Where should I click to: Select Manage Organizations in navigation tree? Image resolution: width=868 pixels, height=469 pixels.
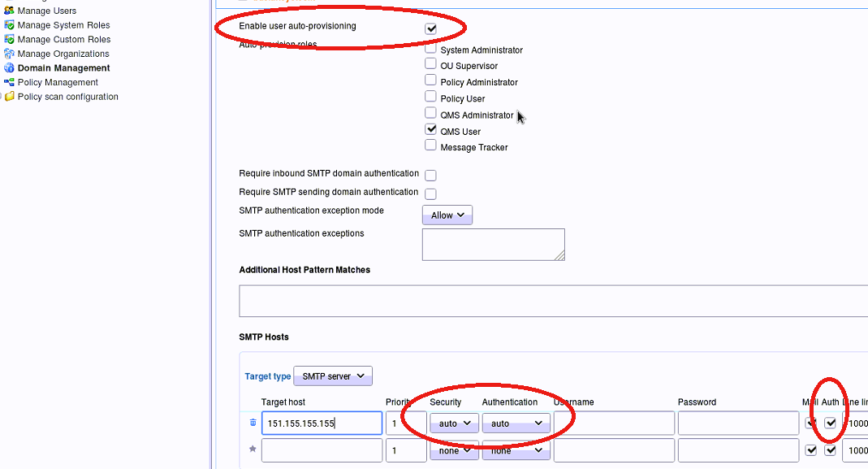tap(63, 54)
